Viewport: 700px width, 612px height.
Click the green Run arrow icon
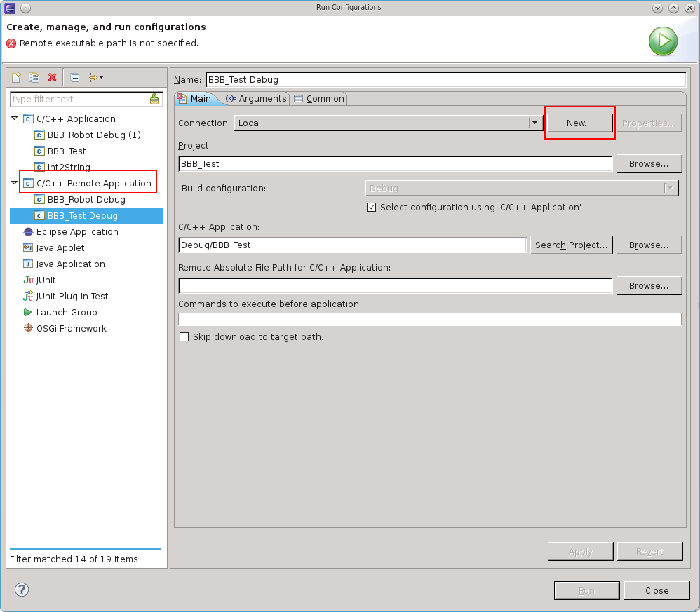click(663, 41)
